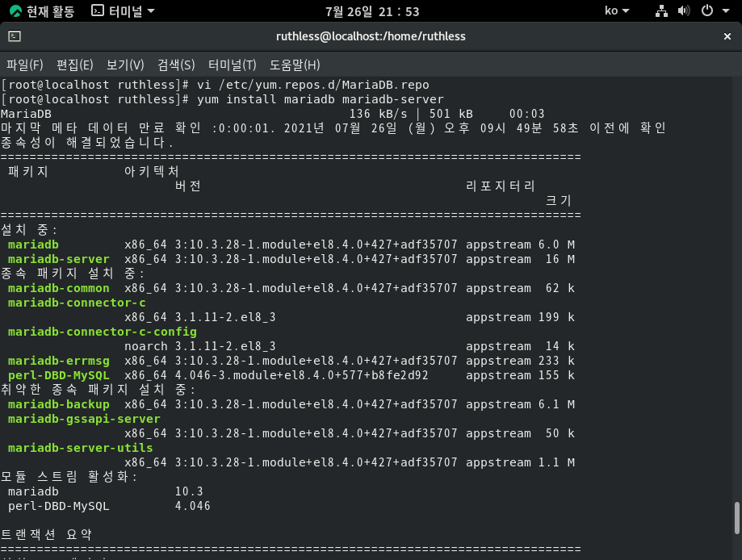The width and height of the screenshot is (742, 560).
Task: Open the 현재 활동 activities overview
Action: [42, 10]
